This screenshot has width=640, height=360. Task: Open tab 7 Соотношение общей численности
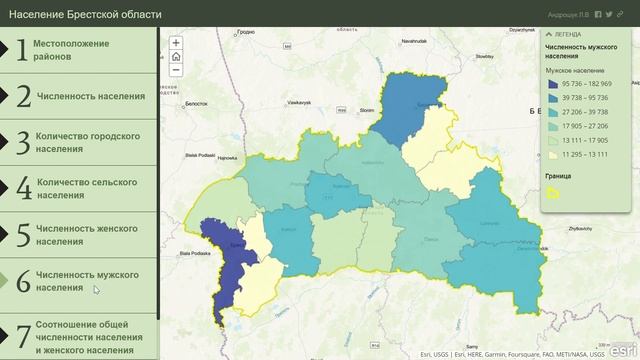coord(78,337)
